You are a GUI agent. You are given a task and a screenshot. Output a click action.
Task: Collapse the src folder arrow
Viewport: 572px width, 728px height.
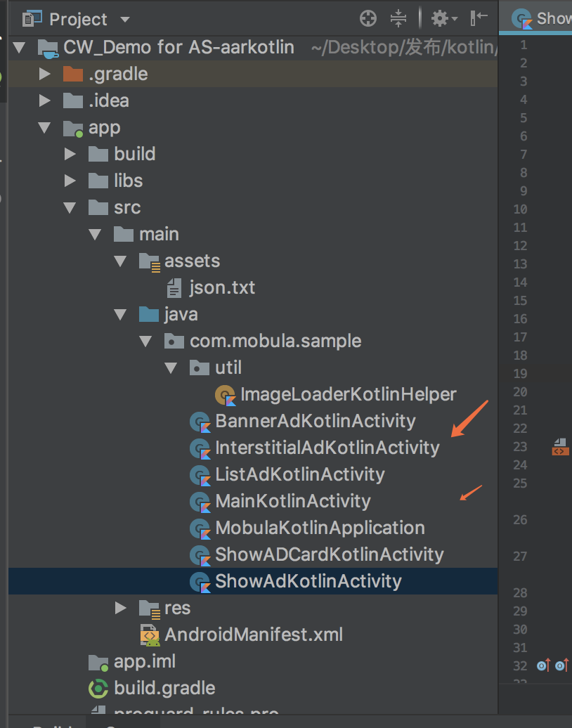click(x=70, y=207)
